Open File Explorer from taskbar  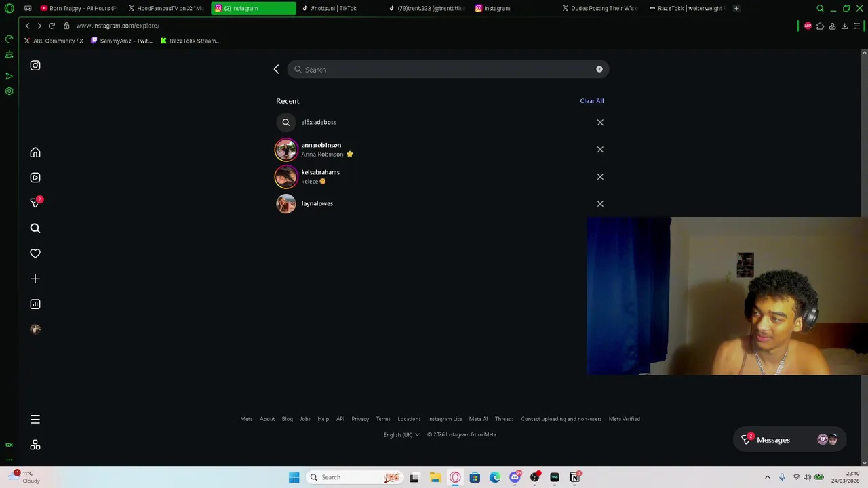point(435,477)
